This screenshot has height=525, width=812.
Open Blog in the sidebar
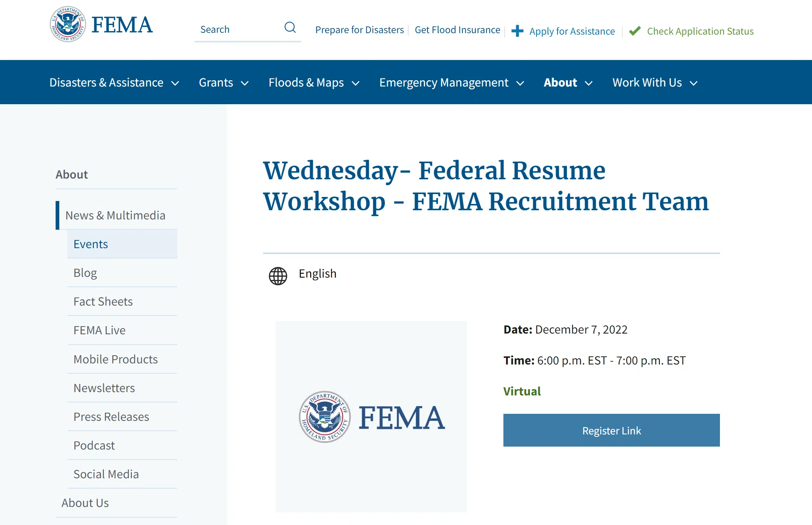pos(122,273)
